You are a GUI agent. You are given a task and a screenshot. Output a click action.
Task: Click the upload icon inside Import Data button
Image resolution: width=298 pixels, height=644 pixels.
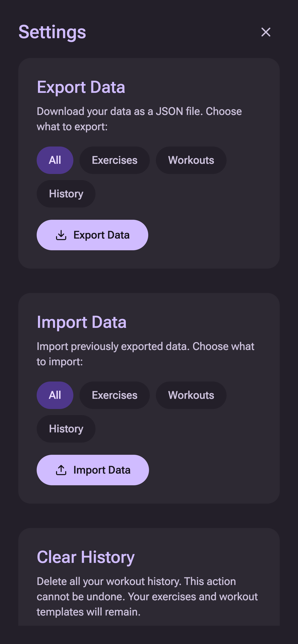[x=61, y=470]
